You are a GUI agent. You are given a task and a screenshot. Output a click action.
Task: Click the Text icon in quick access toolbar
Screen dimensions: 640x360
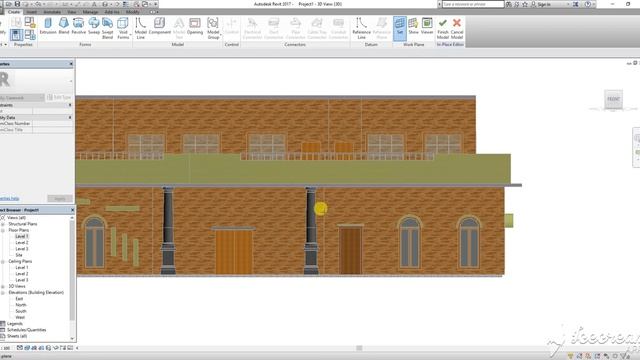click(x=94, y=4)
